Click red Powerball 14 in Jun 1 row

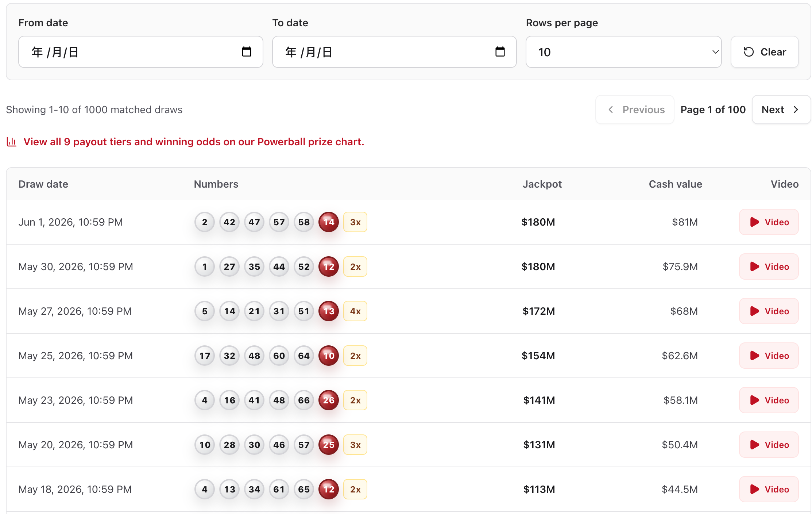tap(329, 222)
